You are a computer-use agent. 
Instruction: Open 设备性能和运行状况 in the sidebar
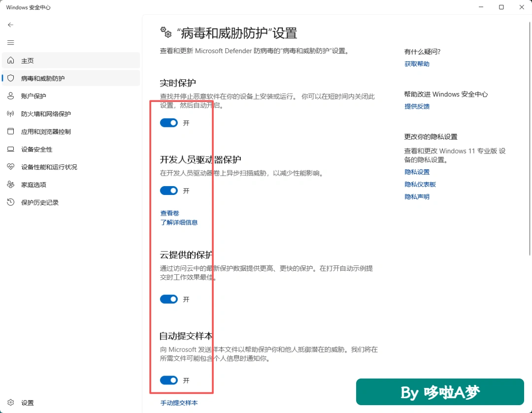(x=71, y=167)
